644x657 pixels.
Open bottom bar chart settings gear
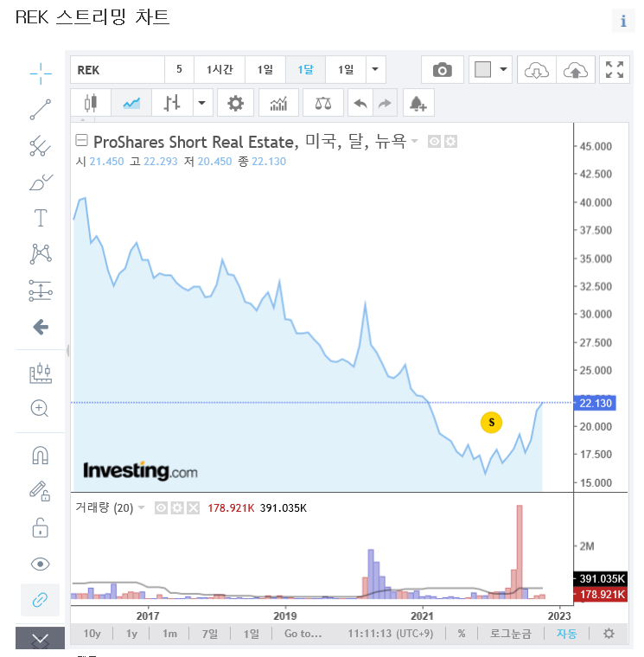(x=609, y=634)
